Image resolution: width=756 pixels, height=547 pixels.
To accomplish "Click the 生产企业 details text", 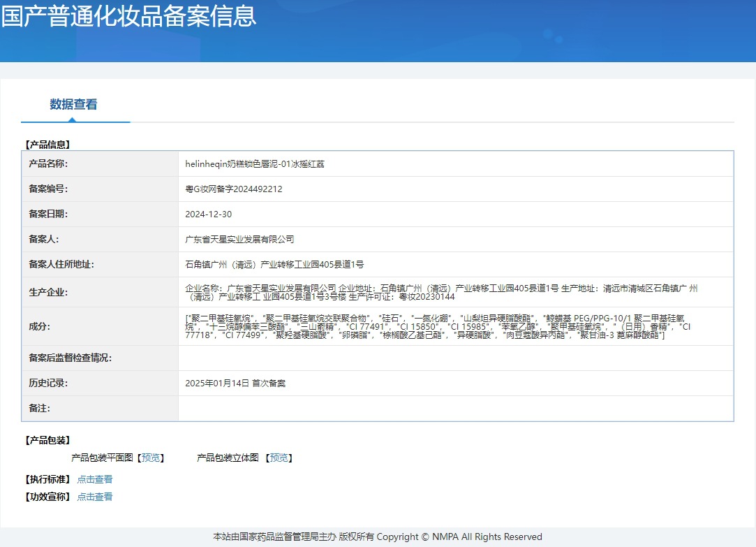I will click(441, 292).
